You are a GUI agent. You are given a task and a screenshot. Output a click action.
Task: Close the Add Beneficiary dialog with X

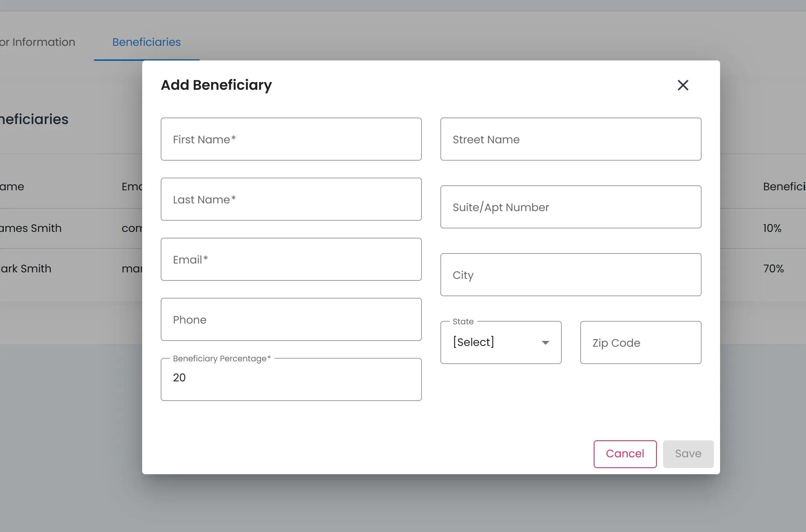(x=683, y=85)
